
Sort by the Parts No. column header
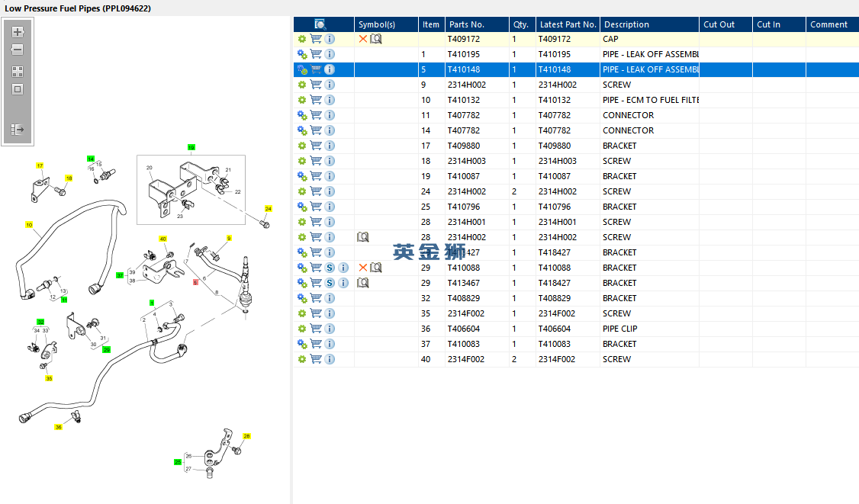coord(477,24)
